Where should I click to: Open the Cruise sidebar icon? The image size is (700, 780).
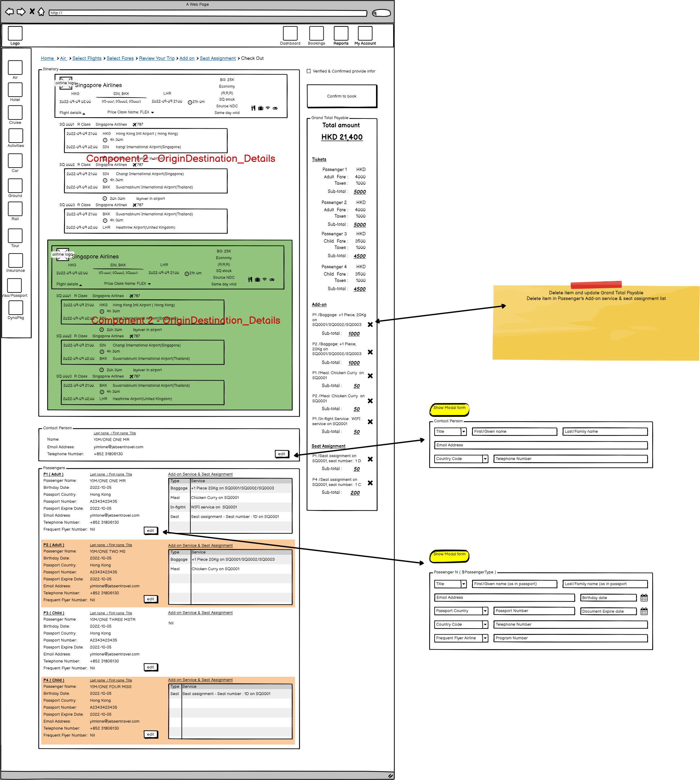tap(15, 113)
